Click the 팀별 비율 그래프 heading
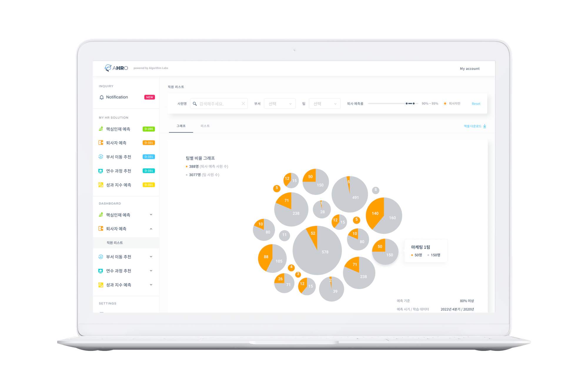 [x=200, y=158]
